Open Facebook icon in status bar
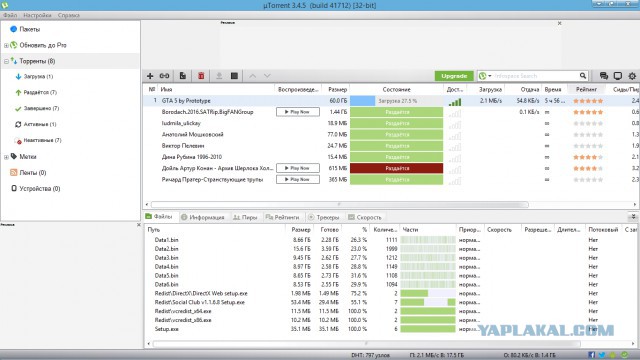The height and width of the screenshot is (360, 640). tap(591, 355)
